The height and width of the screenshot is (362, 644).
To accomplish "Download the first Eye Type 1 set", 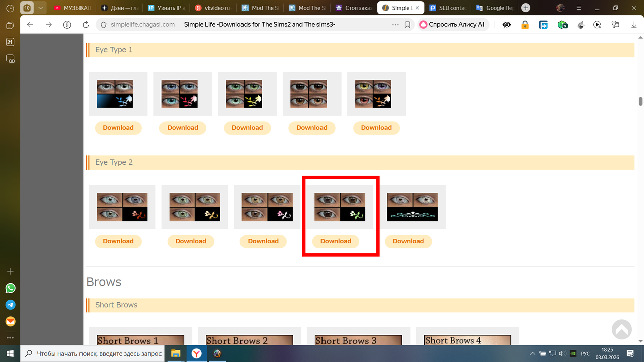I will coord(118,128).
